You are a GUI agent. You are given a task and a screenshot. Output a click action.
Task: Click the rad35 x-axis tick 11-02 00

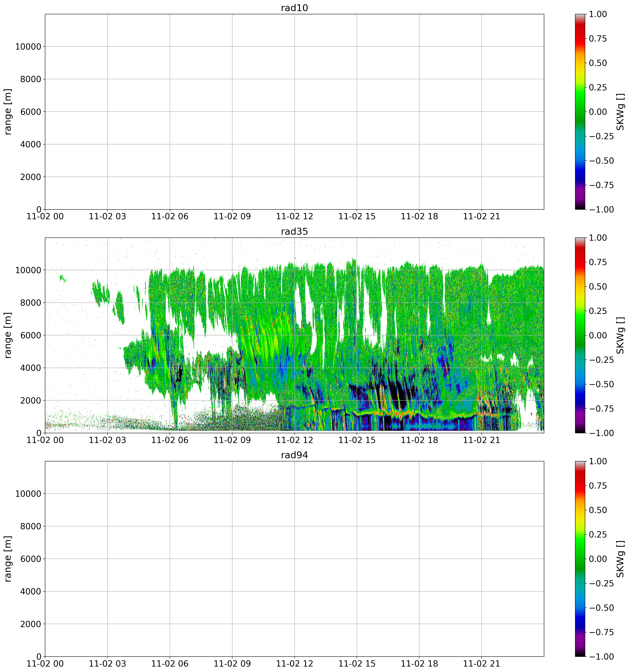pyautogui.click(x=45, y=440)
